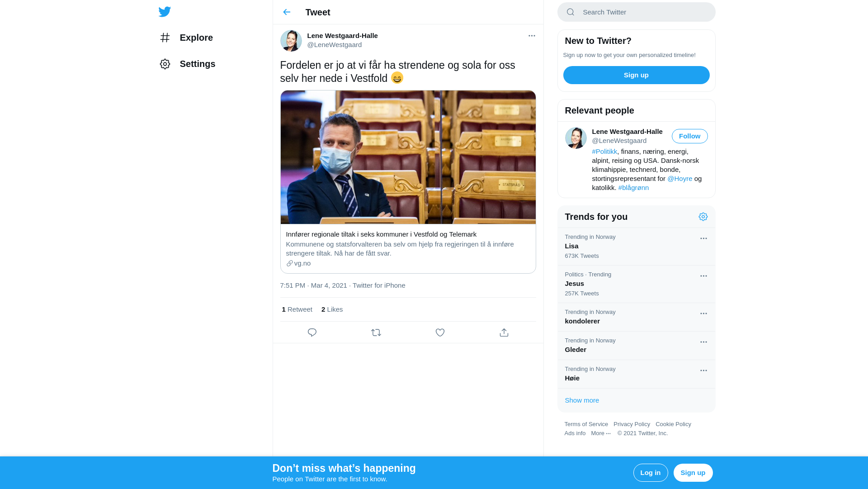The height and width of the screenshot is (489, 868).
Task: Open the kondolerer trending topic
Action: point(636,317)
